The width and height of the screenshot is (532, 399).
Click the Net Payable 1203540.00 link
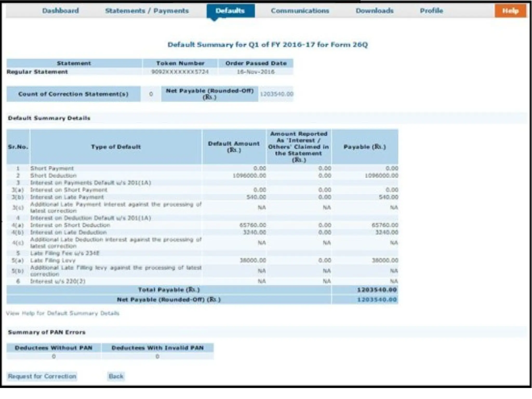tap(377, 300)
